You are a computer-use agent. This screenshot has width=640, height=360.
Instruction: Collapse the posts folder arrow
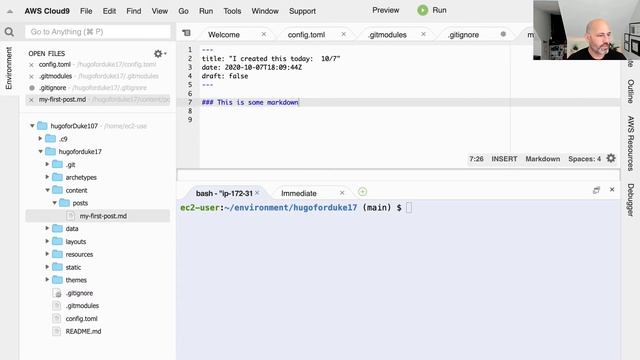click(x=54, y=203)
